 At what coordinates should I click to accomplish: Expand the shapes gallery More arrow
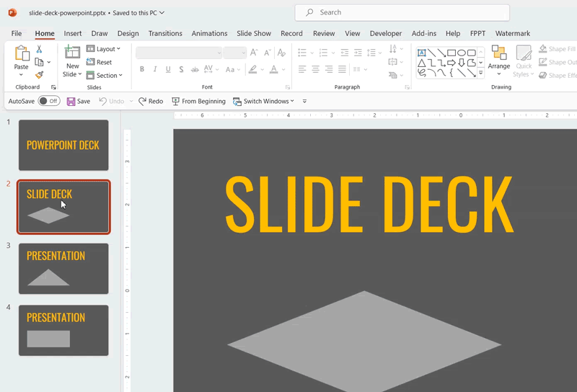coord(480,73)
